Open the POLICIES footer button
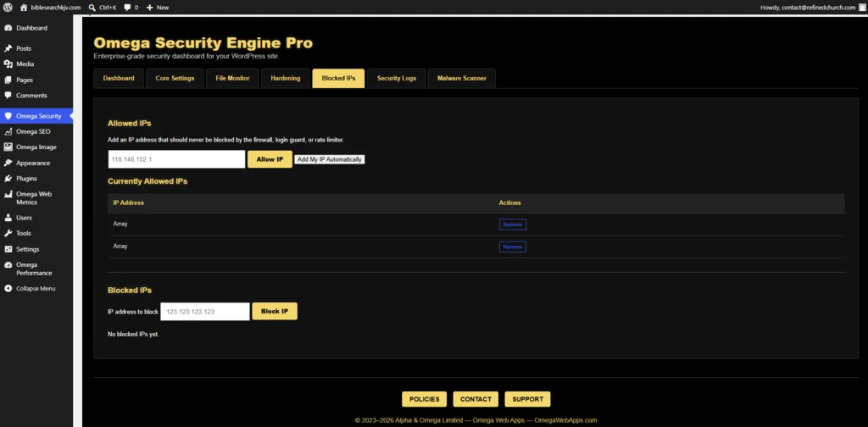Screen dimensions: 868x427 [x=424, y=399]
